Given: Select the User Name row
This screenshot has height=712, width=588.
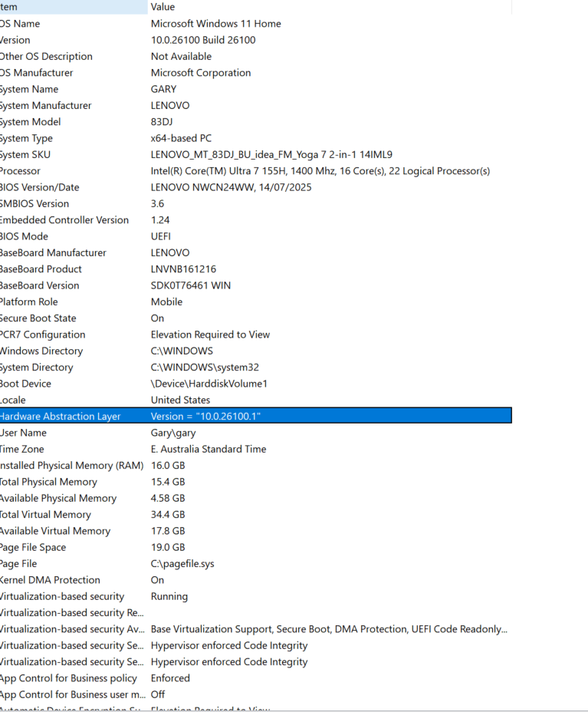Looking at the screenshot, I should [x=256, y=432].
